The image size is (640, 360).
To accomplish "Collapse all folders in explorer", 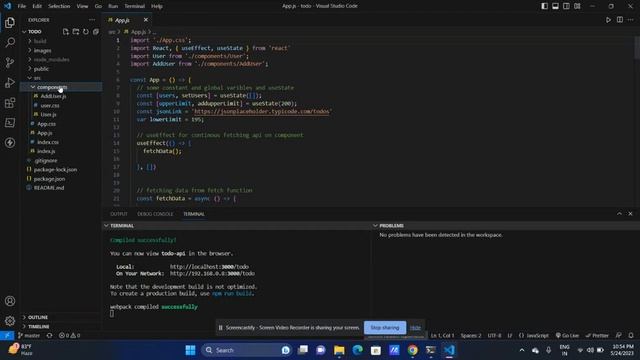I will pos(96,31).
